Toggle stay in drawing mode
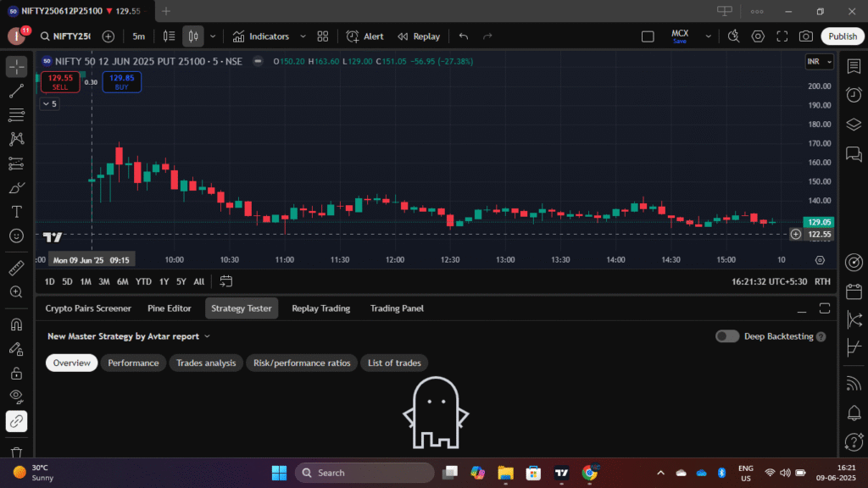868x488 pixels. coord(17,348)
